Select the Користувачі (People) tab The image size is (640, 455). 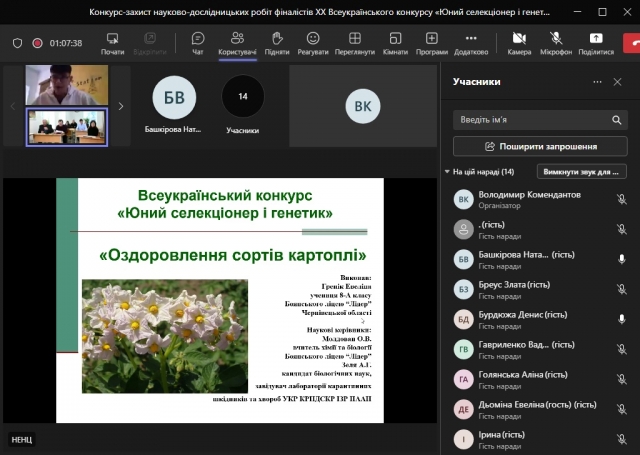tap(237, 42)
